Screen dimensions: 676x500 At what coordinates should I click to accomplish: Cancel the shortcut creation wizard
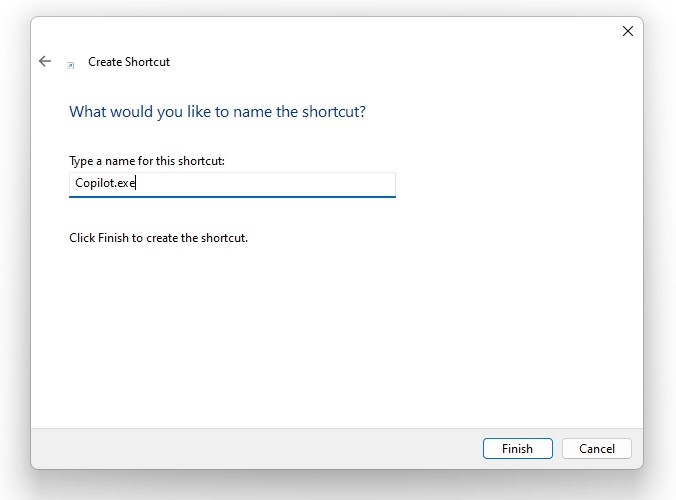pyautogui.click(x=597, y=449)
